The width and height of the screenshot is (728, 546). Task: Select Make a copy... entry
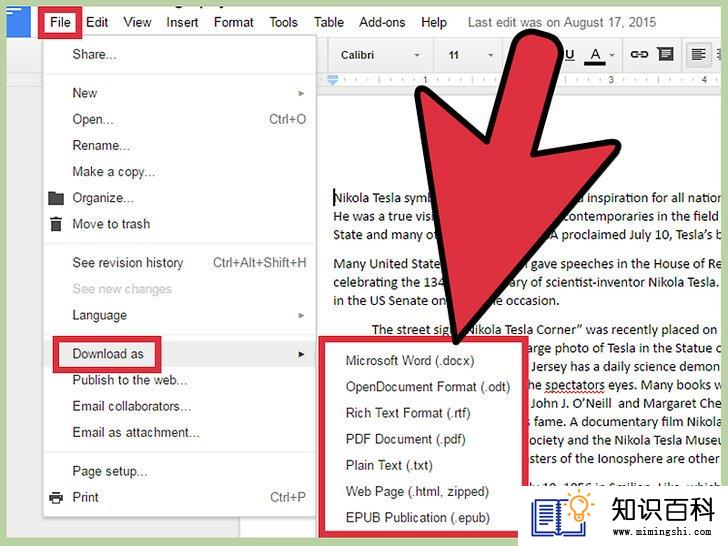pos(180,172)
